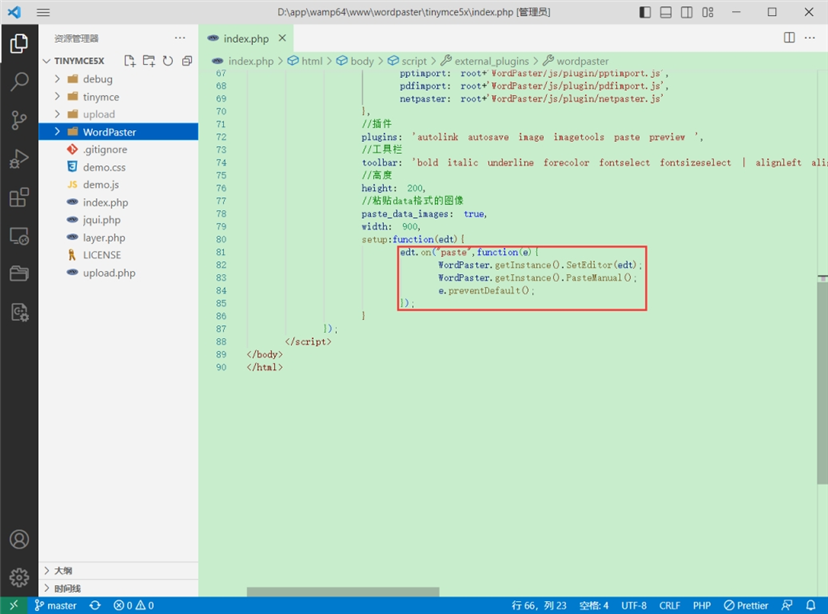Toggle the primary side bar layout button
The image size is (828, 614).
[645, 12]
